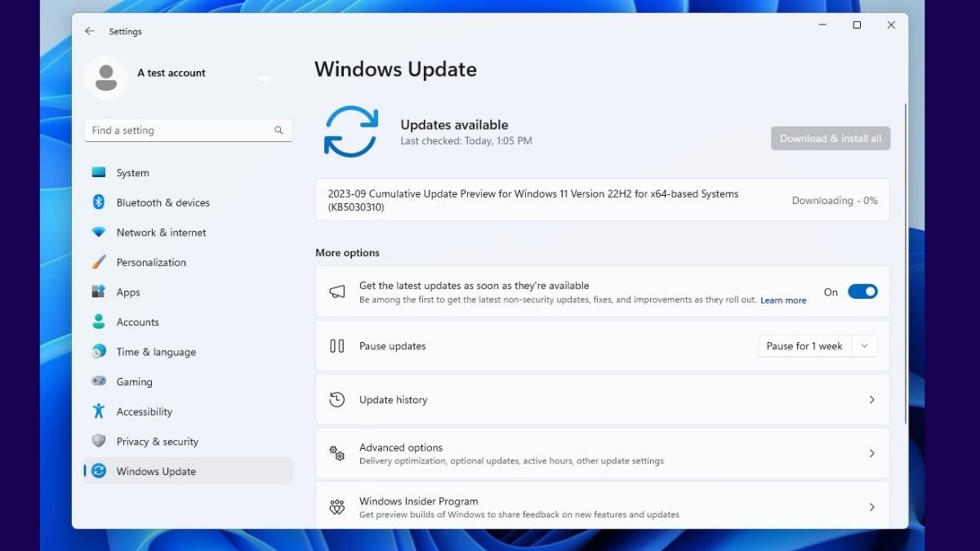
Task: Click the Updates available heading
Action: coord(454,125)
